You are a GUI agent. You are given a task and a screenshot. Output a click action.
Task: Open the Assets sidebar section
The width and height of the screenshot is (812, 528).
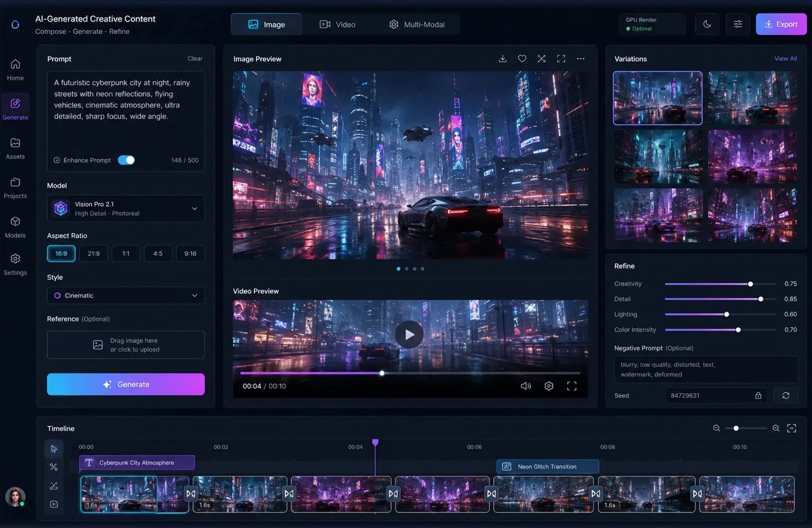pyautogui.click(x=15, y=148)
